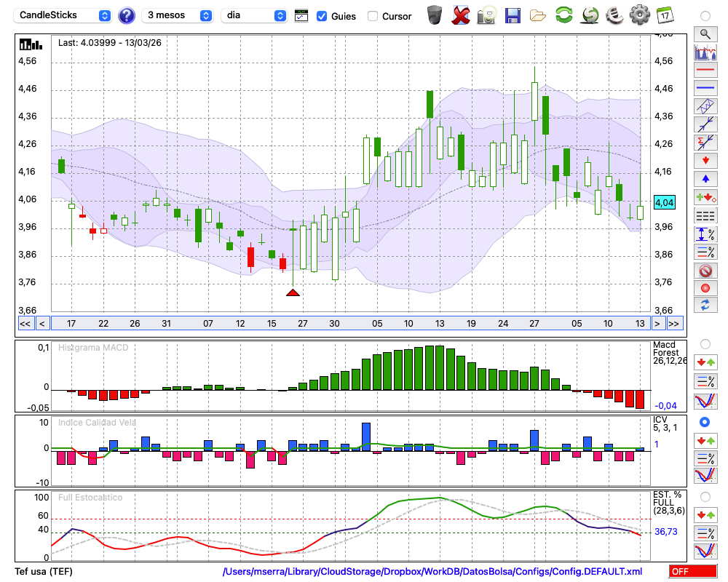Uncheck the Guies checkbox
Image resolution: width=728 pixels, height=582 pixels.
click(x=322, y=16)
